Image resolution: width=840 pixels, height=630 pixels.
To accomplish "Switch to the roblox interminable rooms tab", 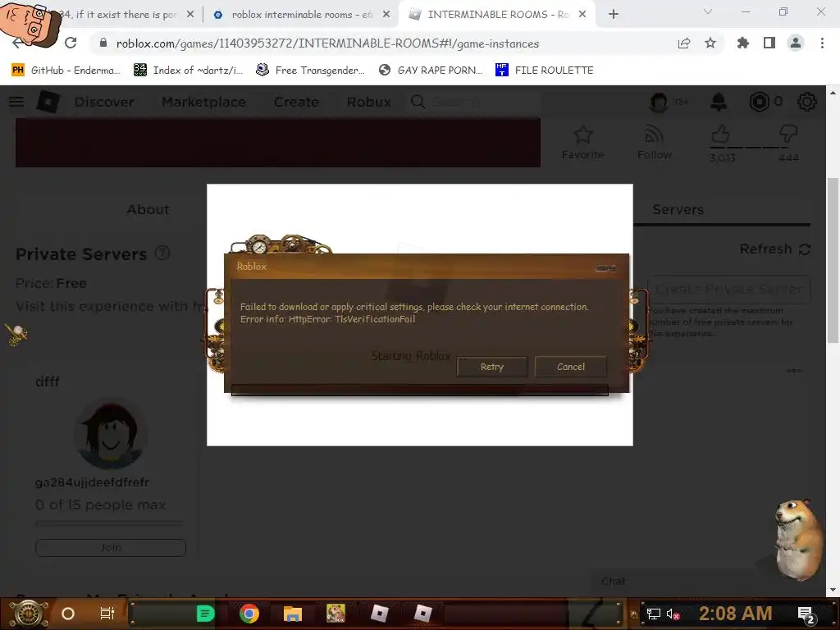I will pyautogui.click(x=302, y=15).
